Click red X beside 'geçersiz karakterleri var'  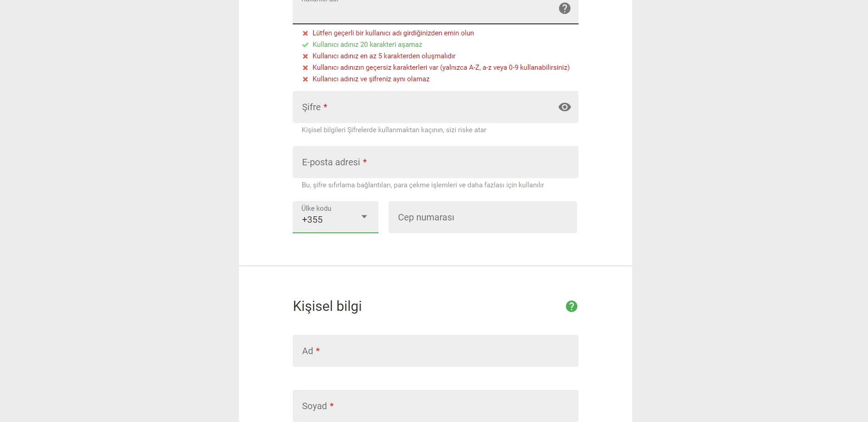(x=305, y=68)
